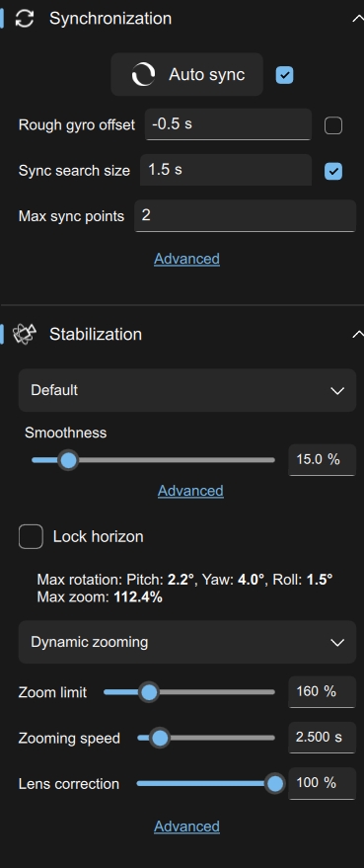
Task: Open Advanced link below Lens correction
Action: [187, 826]
